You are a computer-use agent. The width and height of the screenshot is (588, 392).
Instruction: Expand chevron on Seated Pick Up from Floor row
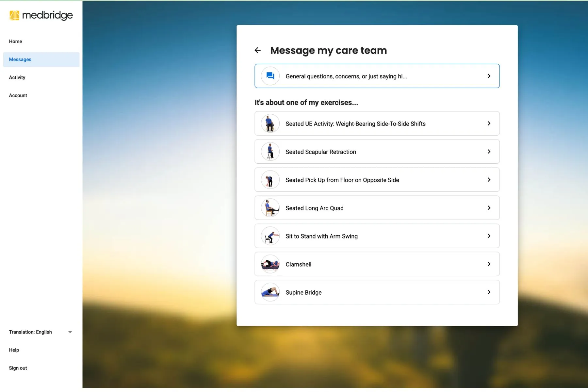(489, 180)
